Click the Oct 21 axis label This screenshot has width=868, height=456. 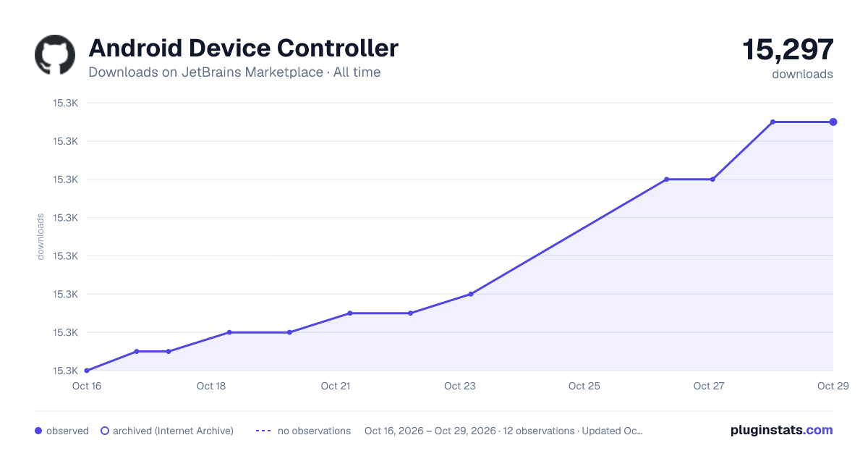click(x=336, y=386)
